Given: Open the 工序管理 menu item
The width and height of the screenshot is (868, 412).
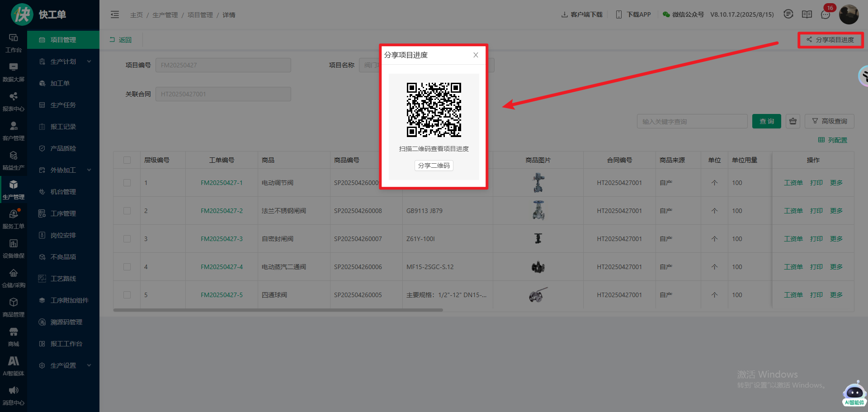Looking at the screenshot, I should coord(63,213).
